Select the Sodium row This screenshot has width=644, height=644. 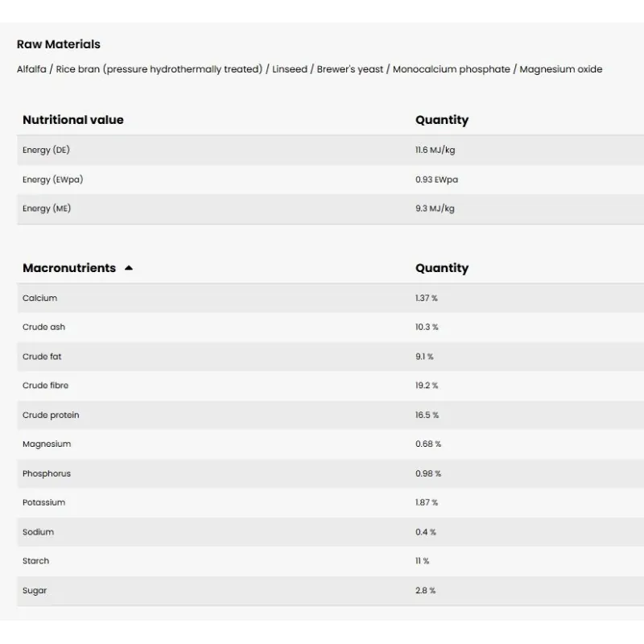(39, 532)
